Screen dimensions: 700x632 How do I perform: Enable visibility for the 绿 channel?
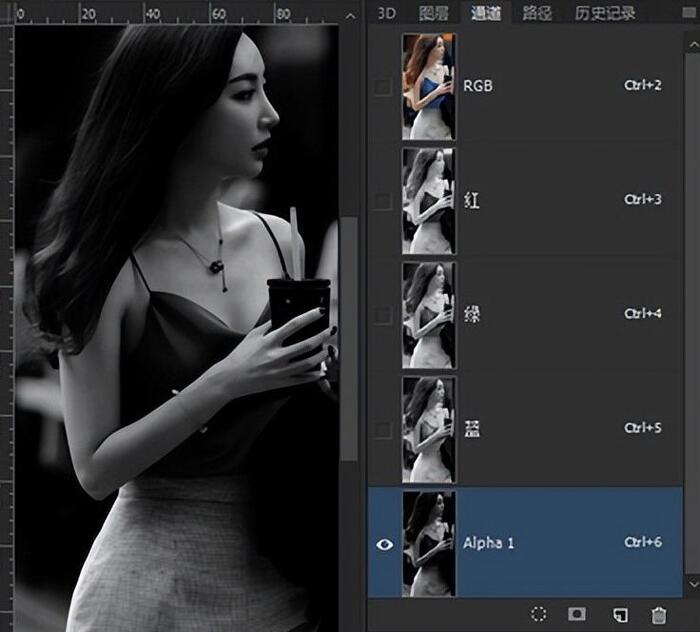coord(383,315)
